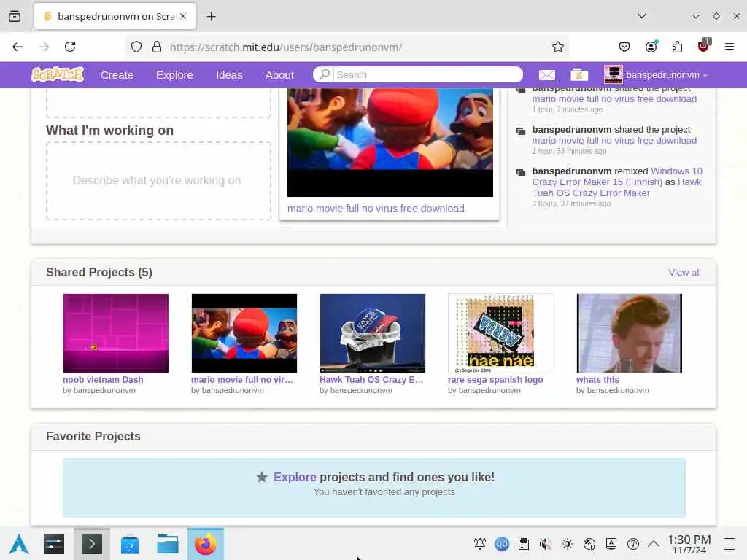
Task: Click the Scratch logo
Action: (x=58, y=74)
